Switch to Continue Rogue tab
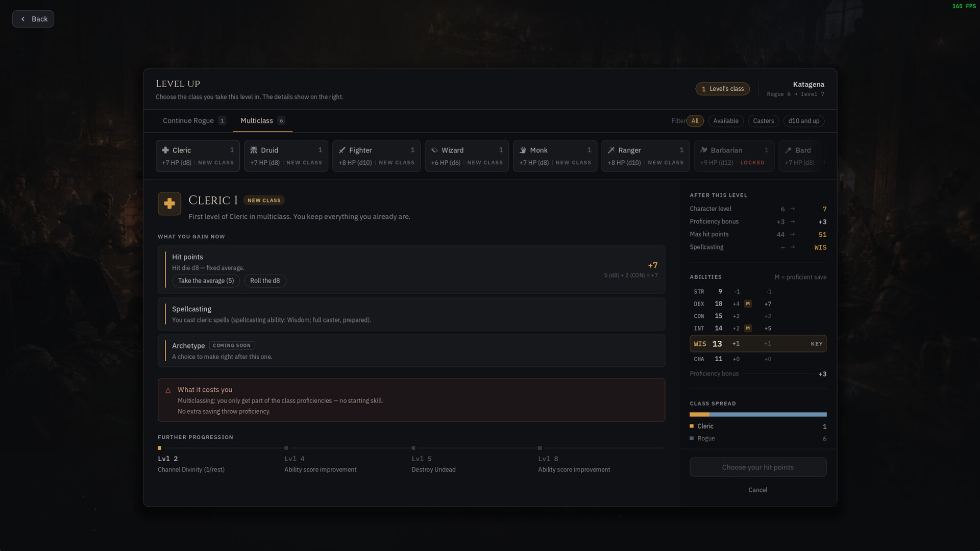The width and height of the screenshot is (980, 551). pos(194,121)
